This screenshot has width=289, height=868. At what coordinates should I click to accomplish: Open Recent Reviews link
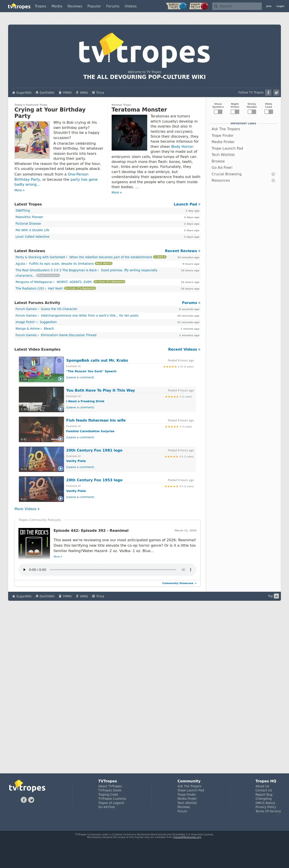[x=183, y=251]
